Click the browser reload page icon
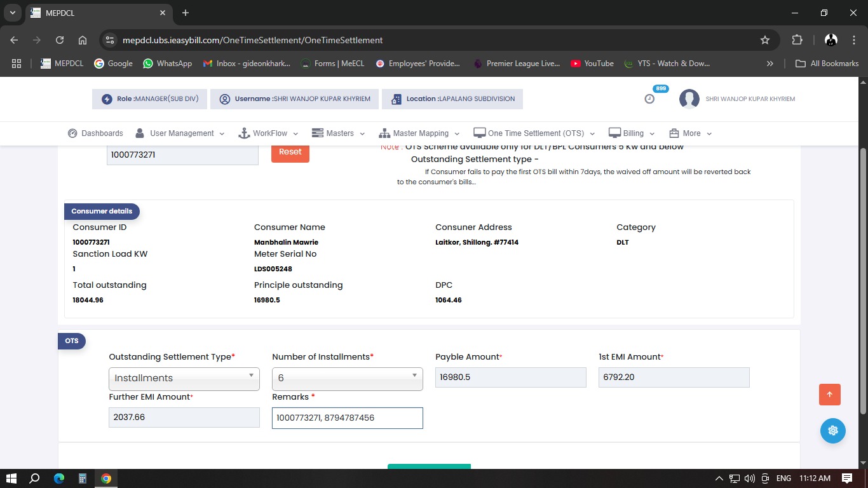 pyautogui.click(x=60, y=40)
